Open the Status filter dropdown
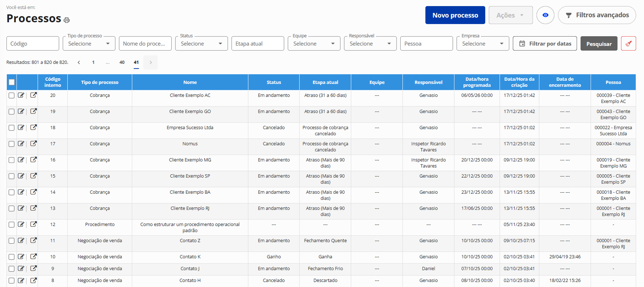This screenshot has height=287, width=644. 201,43
